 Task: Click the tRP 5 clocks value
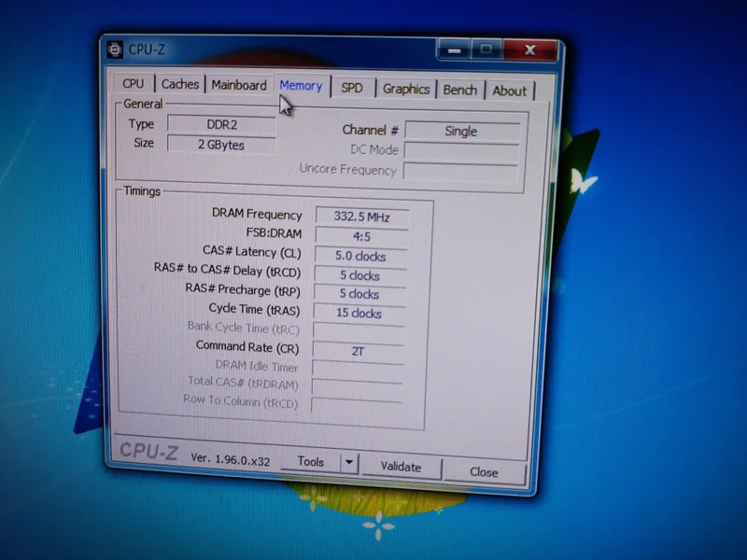(359, 294)
